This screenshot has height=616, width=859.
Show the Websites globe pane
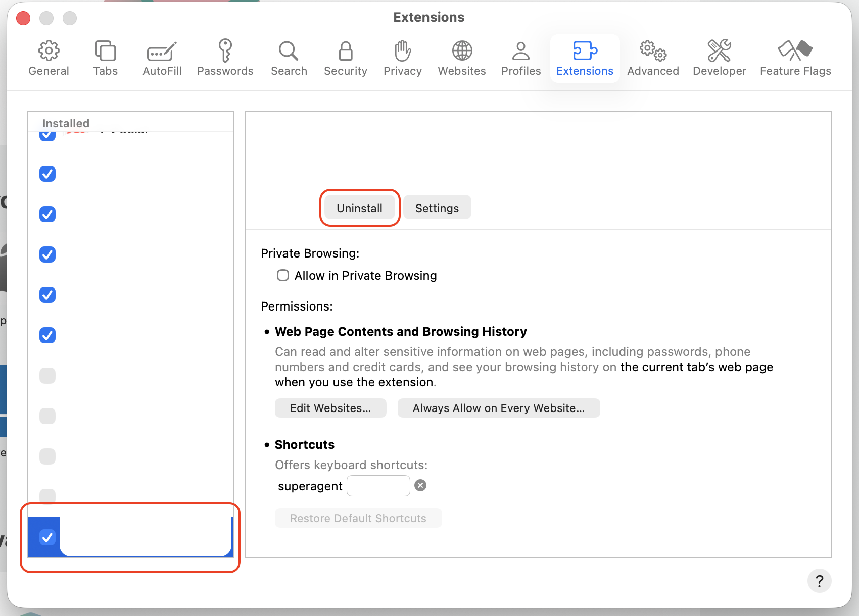(x=461, y=58)
